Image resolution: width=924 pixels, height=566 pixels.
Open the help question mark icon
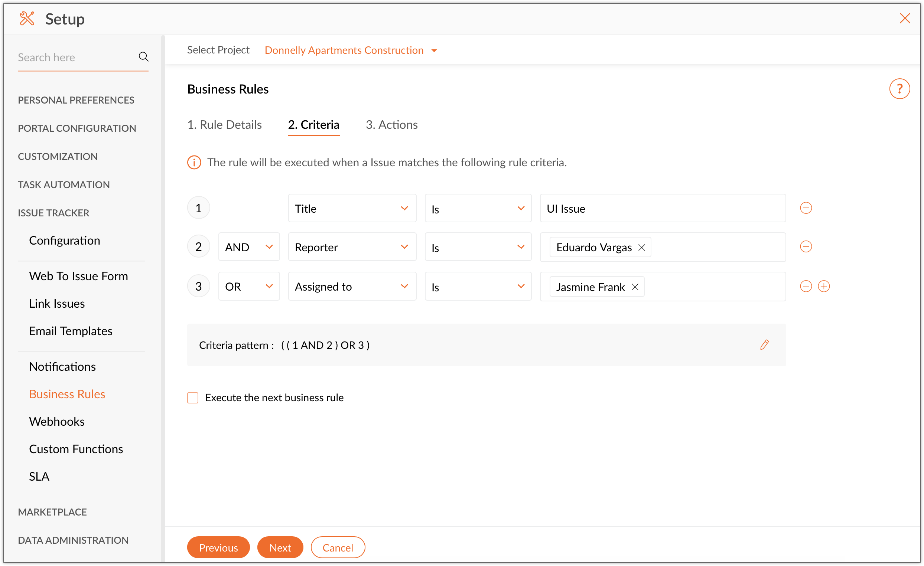(899, 89)
